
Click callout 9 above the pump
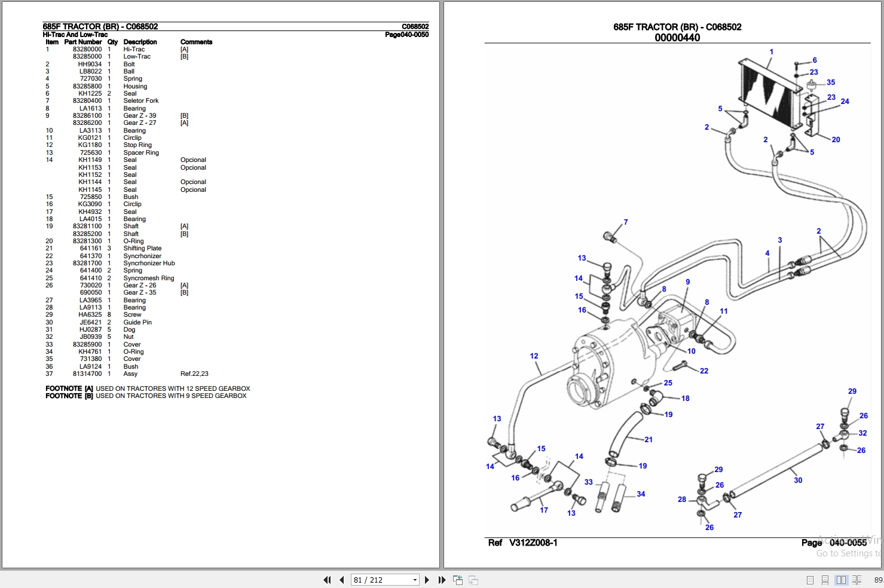[688, 282]
